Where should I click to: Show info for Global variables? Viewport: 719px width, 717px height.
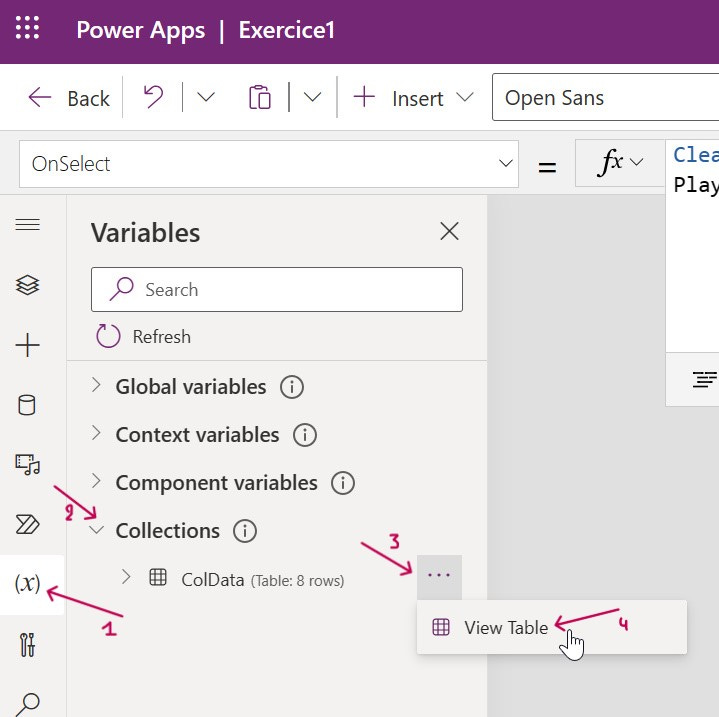[292, 387]
